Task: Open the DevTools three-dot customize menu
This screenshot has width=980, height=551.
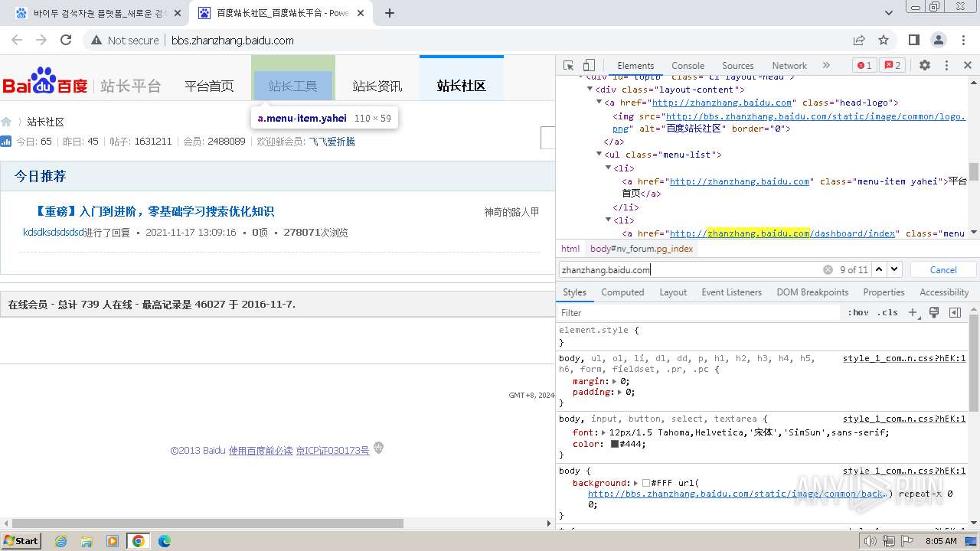Action: [x=946, y=66]
